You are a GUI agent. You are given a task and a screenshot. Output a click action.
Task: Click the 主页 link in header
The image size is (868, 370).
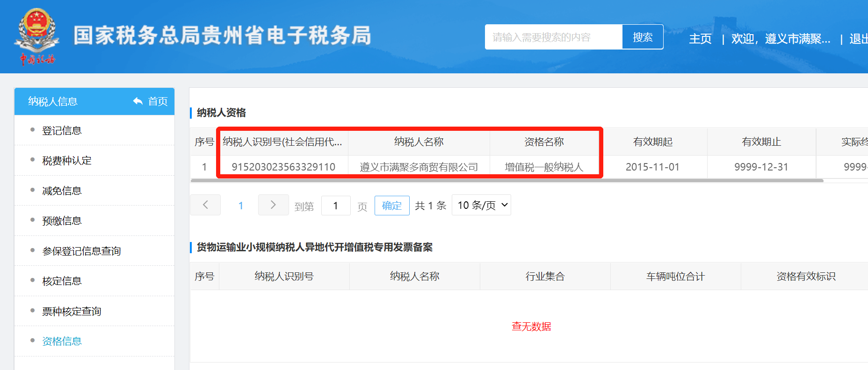(x=700, y=39)
